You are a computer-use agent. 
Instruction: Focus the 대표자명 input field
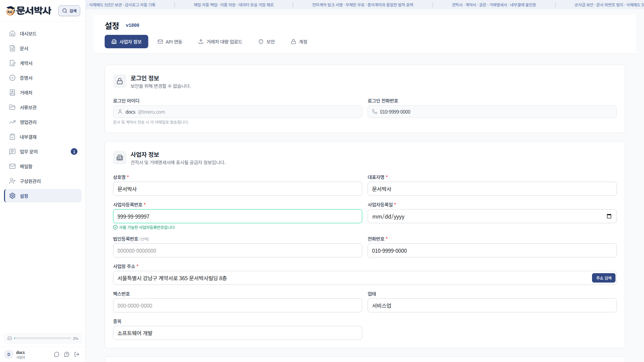492,189
